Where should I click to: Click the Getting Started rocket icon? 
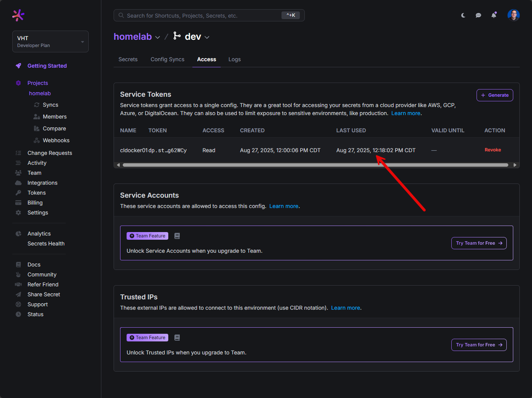(x=18, y=66)
